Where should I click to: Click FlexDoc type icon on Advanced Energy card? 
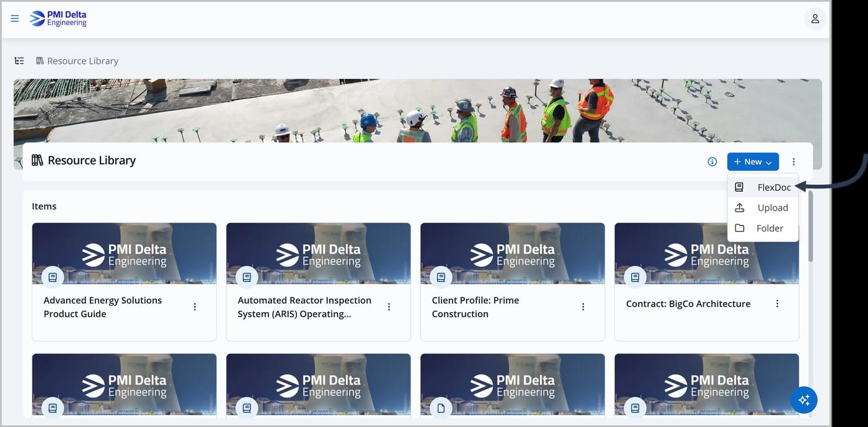pyautogui.click(x=53, y=277)
